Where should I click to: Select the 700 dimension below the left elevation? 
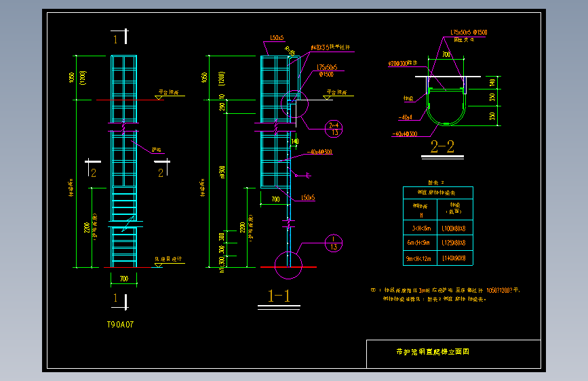(123, 279)
